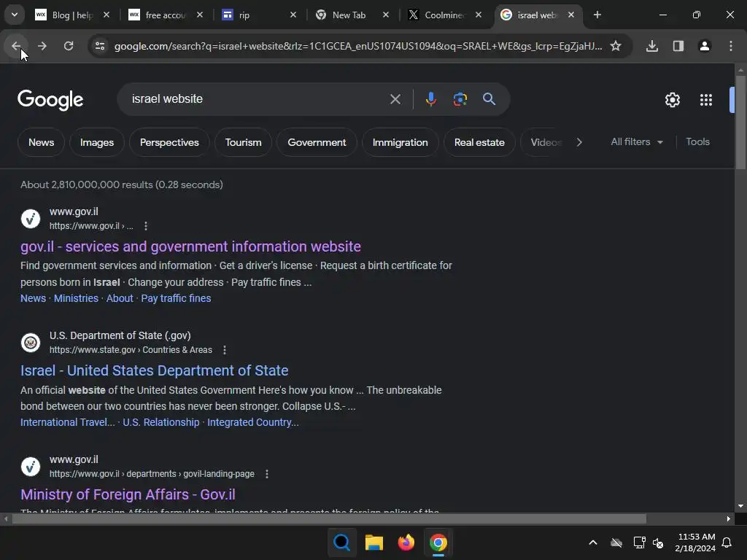Image resolution: width=747 pixels, height=560 pixels.
Task: Launch Firefox from taskbar
Action: (406, 542)
